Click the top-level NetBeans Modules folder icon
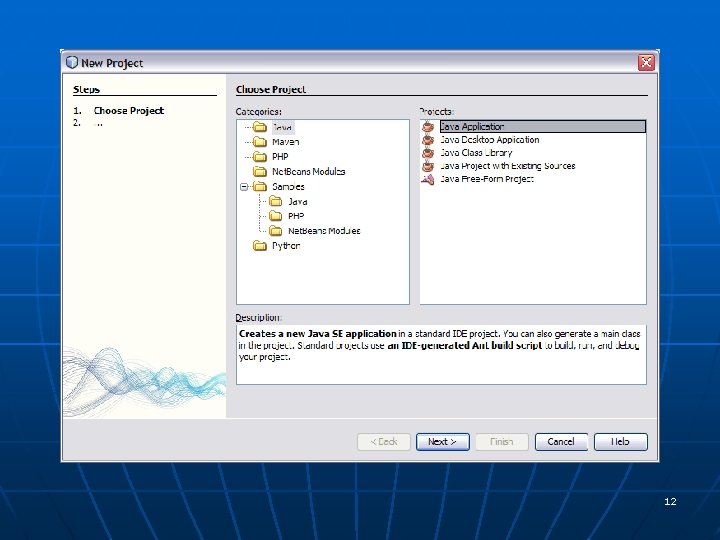The width and height of the screenshot is (720, 540). coord(260,172)
